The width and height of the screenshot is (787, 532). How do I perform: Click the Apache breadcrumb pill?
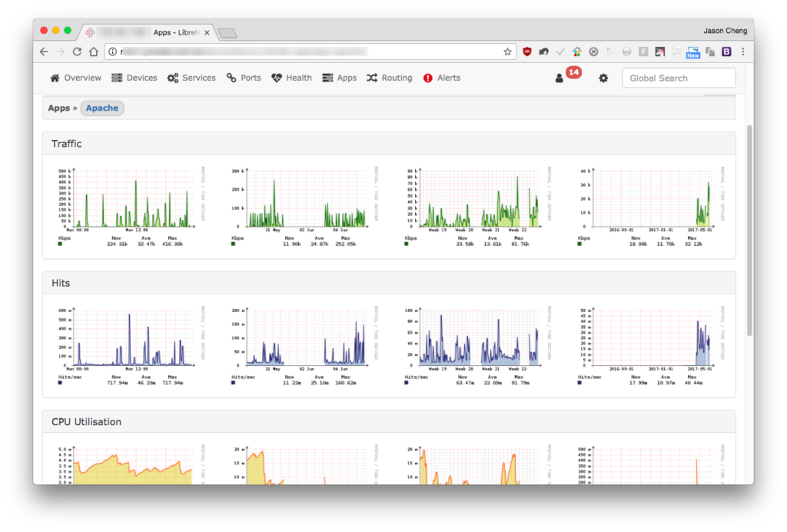(102, 108)
